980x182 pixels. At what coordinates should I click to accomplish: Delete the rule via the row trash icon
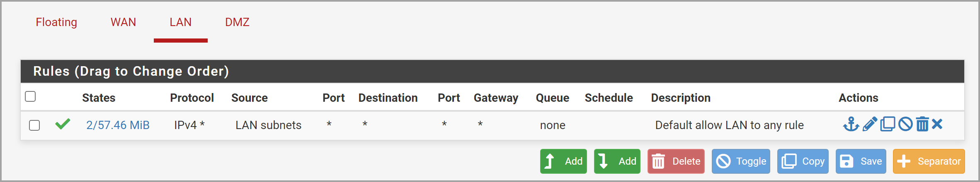click(x=922, y=124)
